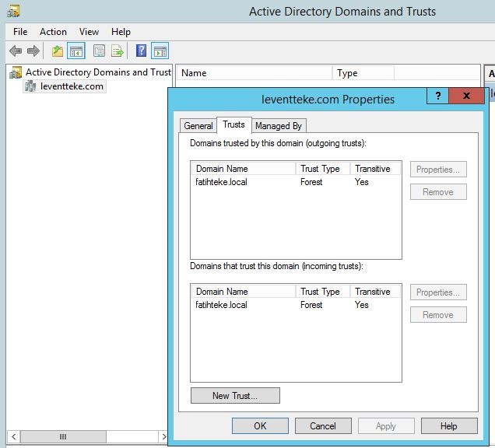Click Remove button for outgoing trusts
The height and width of the screenshot is (448, 495).
[x=438, y=192]
